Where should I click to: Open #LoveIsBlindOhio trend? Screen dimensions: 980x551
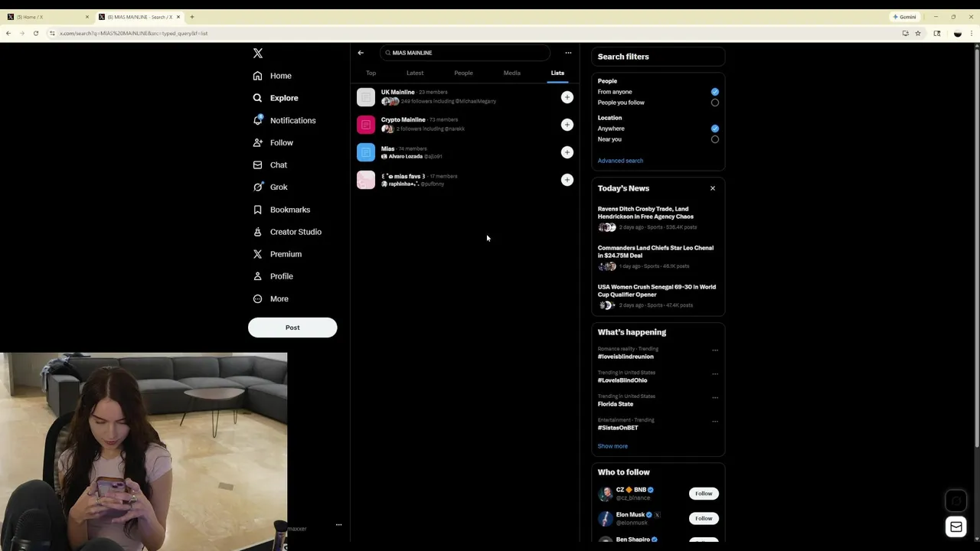pos(622,380)
